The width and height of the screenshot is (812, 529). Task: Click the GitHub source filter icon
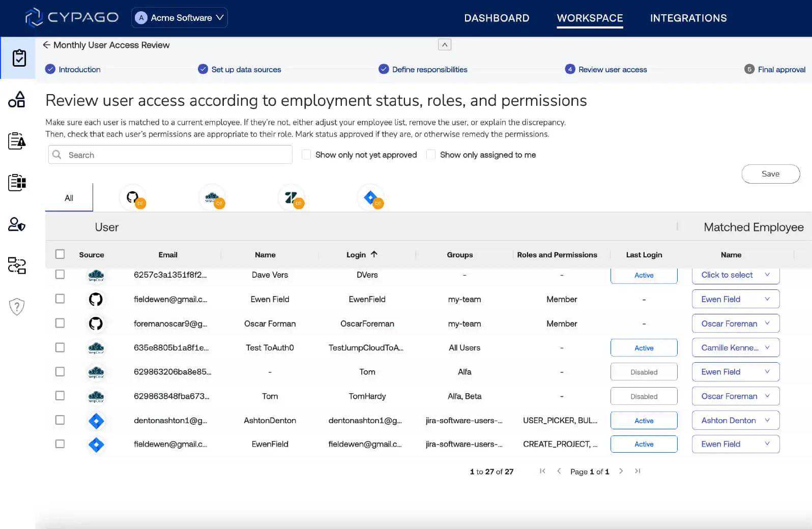point(133,197)
